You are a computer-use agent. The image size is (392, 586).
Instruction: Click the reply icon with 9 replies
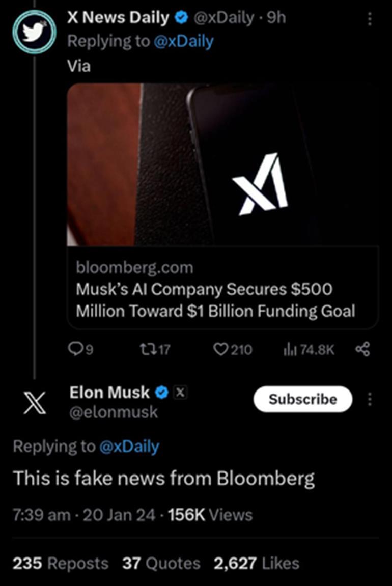point(75,349)
